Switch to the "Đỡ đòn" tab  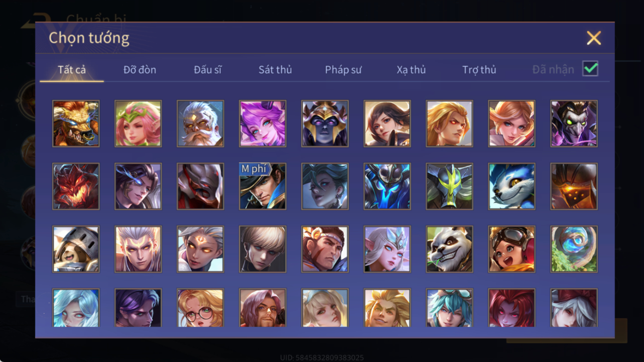click(140, 70)
